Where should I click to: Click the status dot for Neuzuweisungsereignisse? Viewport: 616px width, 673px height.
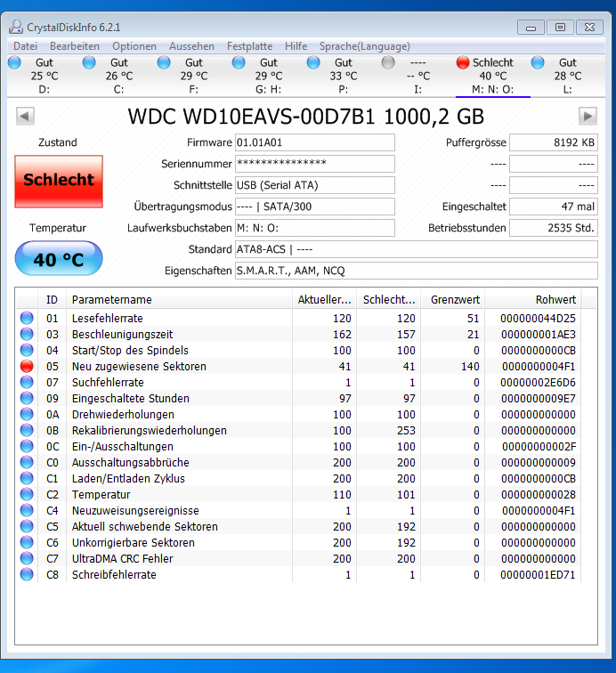(x=27, y=510)
